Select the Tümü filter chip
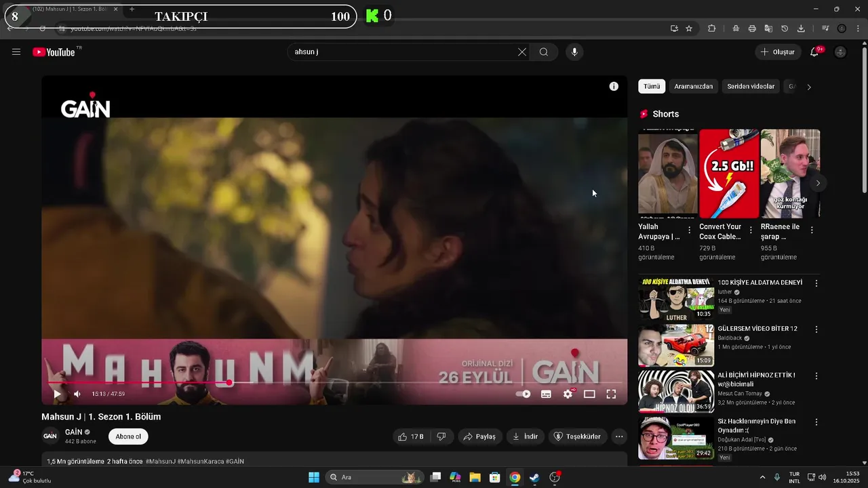The width and height of the screenshot is (868, 488). pyautogui.click(x=652, y=87)
